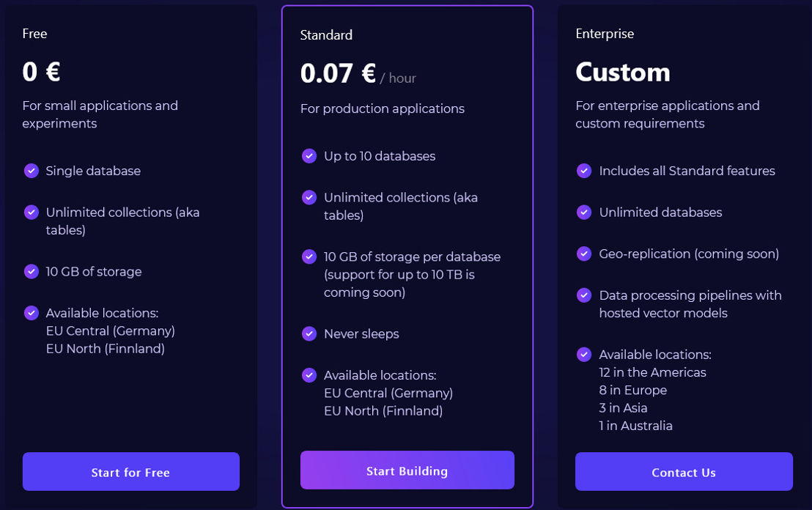Click the Start Building button
This screenshot has height=510, width=812.
pyautogui.click(x=407, y=470)
